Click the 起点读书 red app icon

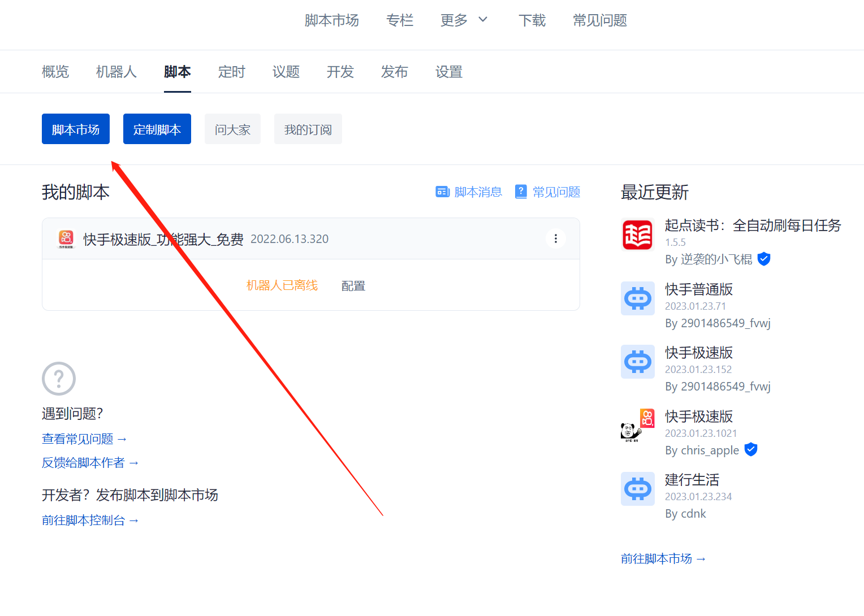click(x=638, y=235)
